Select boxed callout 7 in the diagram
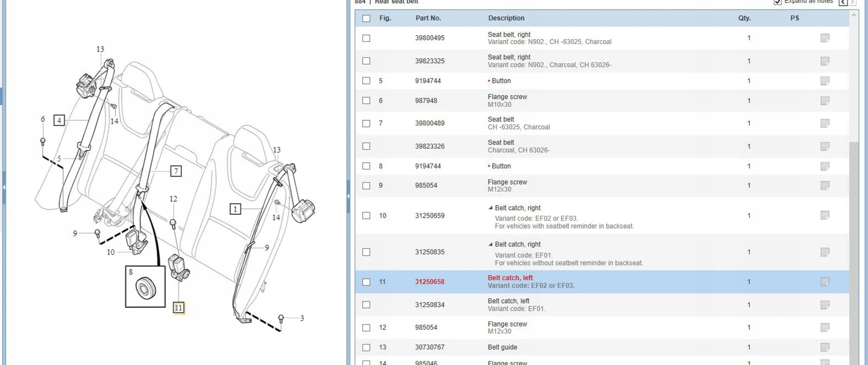The image size is (868, 365). pos(176,171)
